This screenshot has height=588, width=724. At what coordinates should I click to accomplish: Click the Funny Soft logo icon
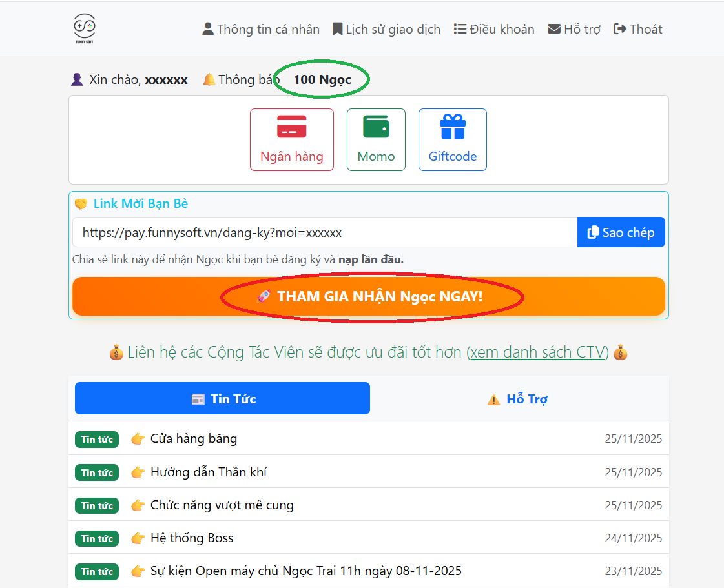[x=84, y=28]
